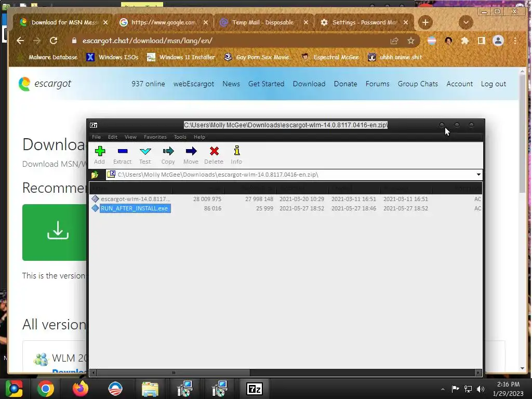Open Malware Database bookmark

48,57
